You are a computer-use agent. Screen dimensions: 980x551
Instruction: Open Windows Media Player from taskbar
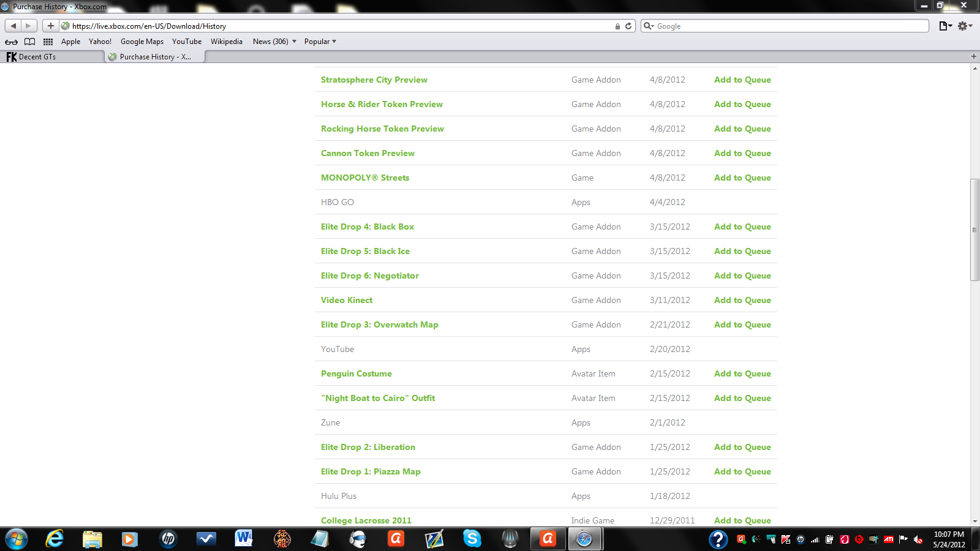[130, 539]
